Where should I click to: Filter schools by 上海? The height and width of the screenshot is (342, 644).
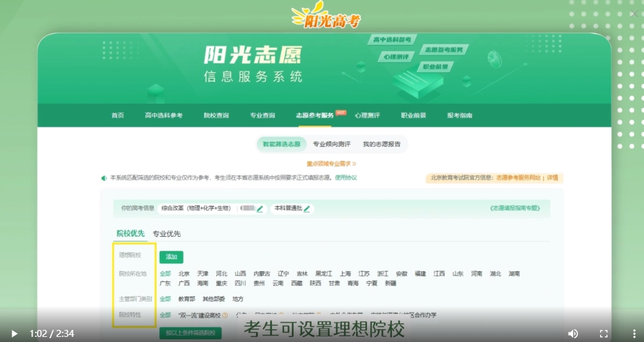(x=345, y=274)
